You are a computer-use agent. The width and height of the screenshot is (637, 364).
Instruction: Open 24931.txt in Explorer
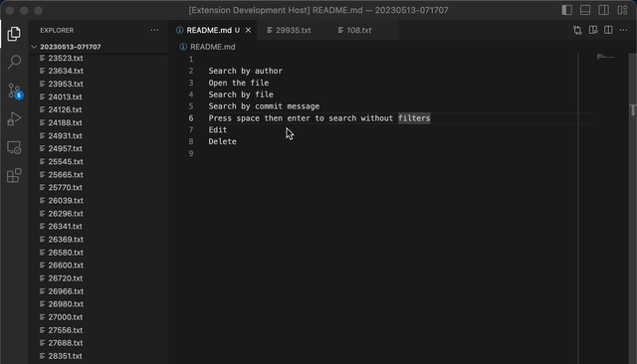click(x=99, y=135)
